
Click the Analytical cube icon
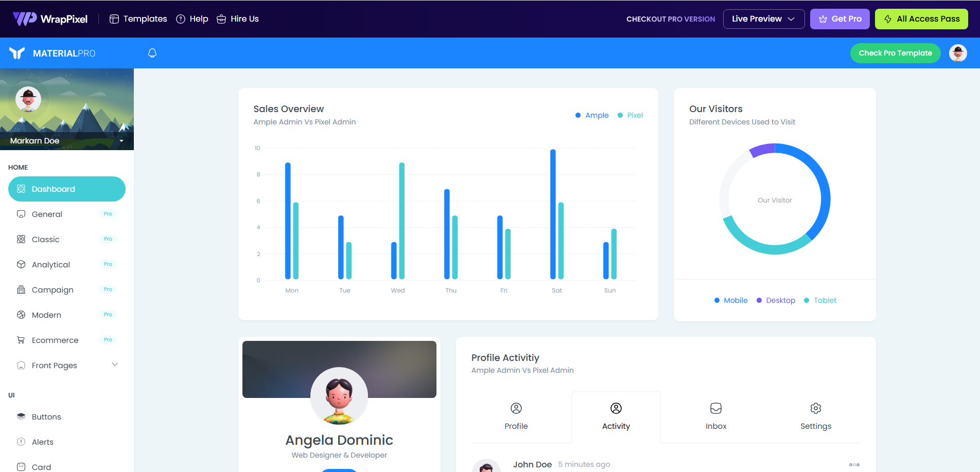[21, 264]
